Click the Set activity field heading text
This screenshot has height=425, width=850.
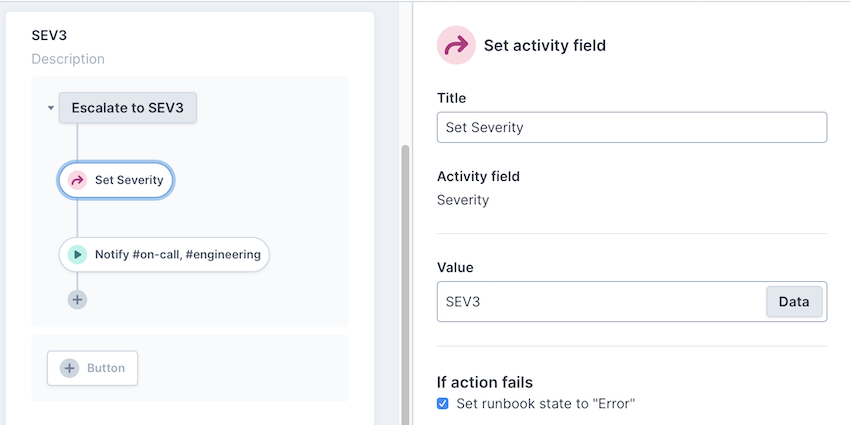(544, 45)
